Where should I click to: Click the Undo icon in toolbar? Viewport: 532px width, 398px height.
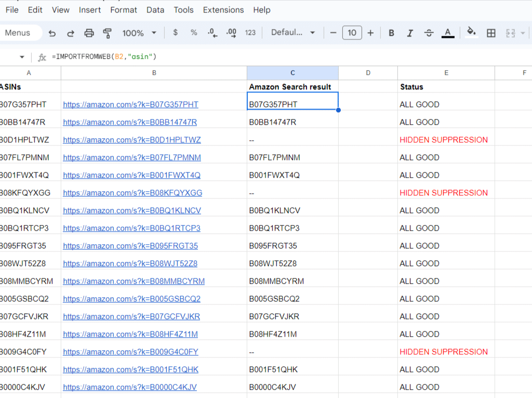click(52, 33)
